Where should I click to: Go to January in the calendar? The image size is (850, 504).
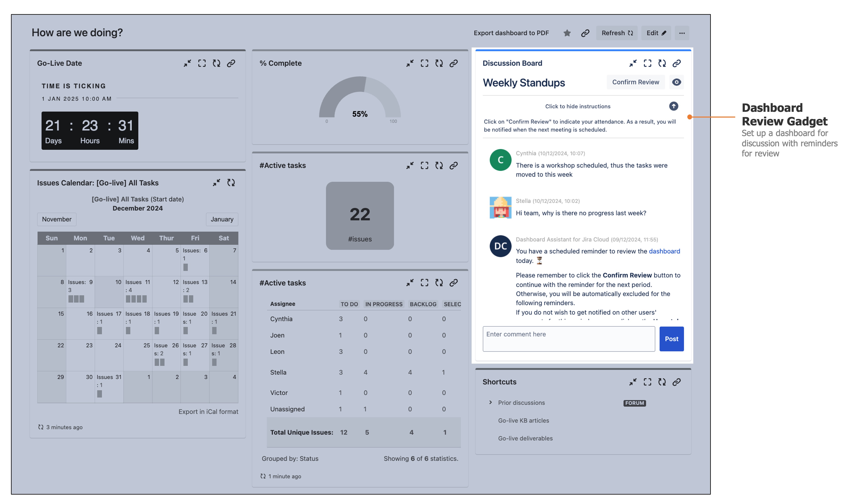(x=222, y=219)
